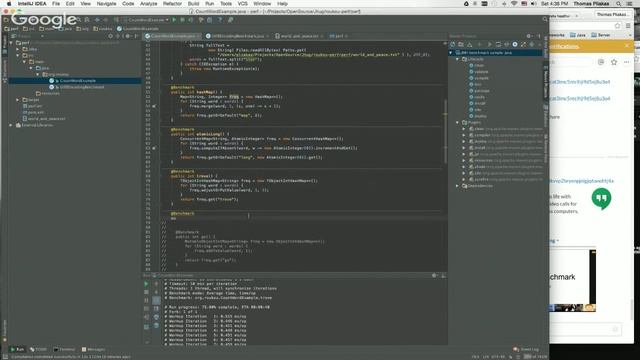This screenshot has width=640, height=360.
Task: Open Event Log in status bar
Action: [x=526, y=349]
